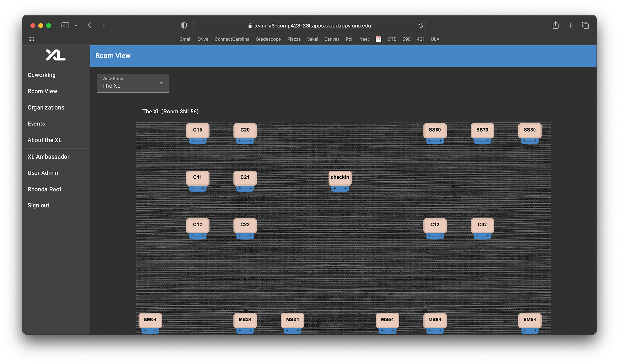Click the browser address bar
The height and width of the screenshot is (364, 619).
pos(309,25)
